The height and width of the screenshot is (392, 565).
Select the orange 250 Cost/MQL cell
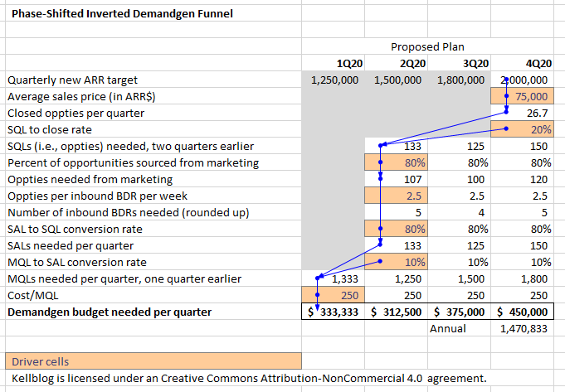click(x=333, y=295)
